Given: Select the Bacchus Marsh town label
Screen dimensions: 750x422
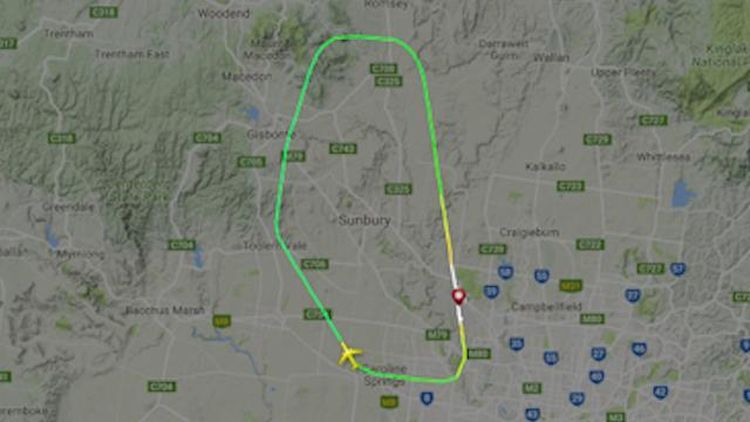Looking at the screenshot, I should click(165, 311).
